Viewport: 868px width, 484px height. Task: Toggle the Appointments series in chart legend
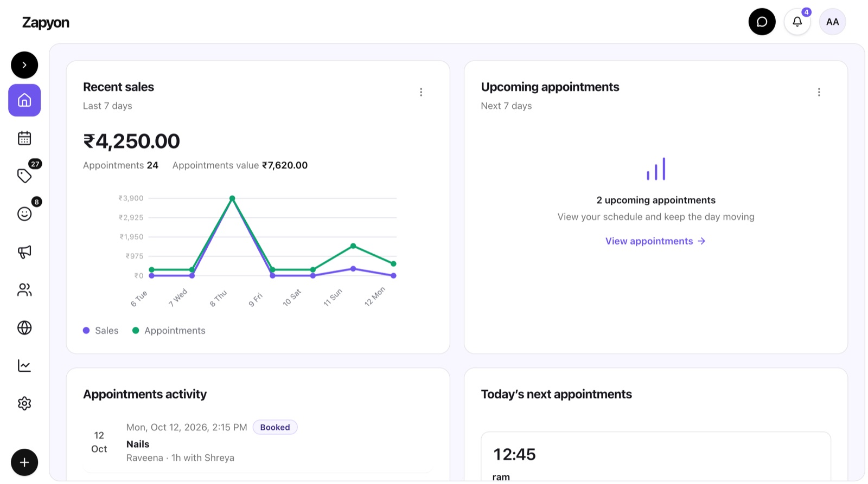tap(169, 331)
